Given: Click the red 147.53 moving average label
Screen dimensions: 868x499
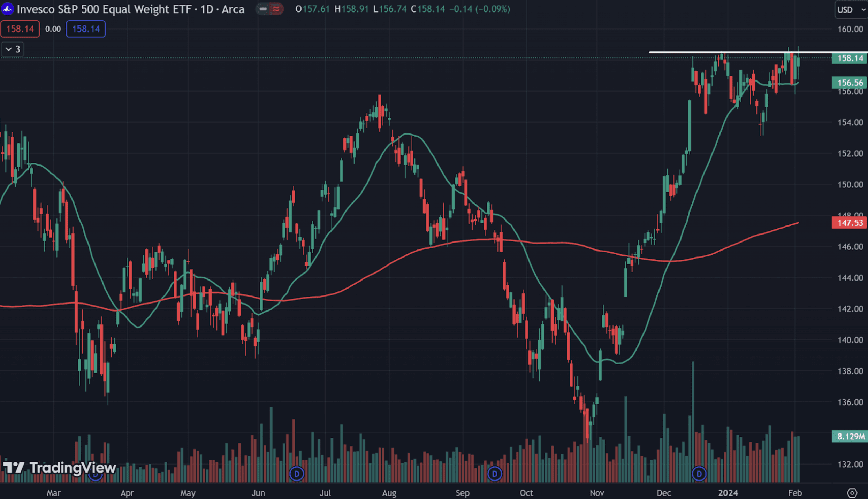Looking at the screenshot, I should click(849, 223).
